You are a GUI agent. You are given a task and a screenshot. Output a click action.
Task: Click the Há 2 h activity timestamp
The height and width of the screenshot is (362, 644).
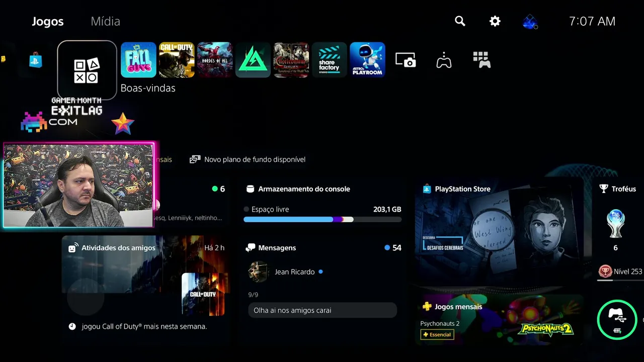(x=215, y=248)
